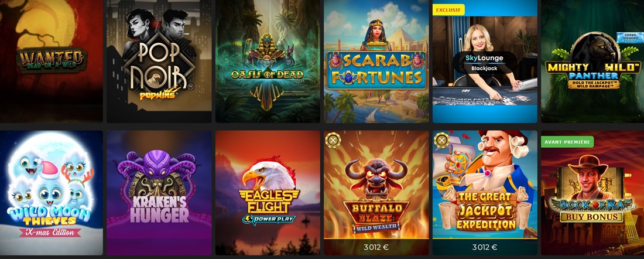Viewport: 644px width, 259px height.
Task: Open the SkyLounge Blackjack live table
Action: point(485,61)
